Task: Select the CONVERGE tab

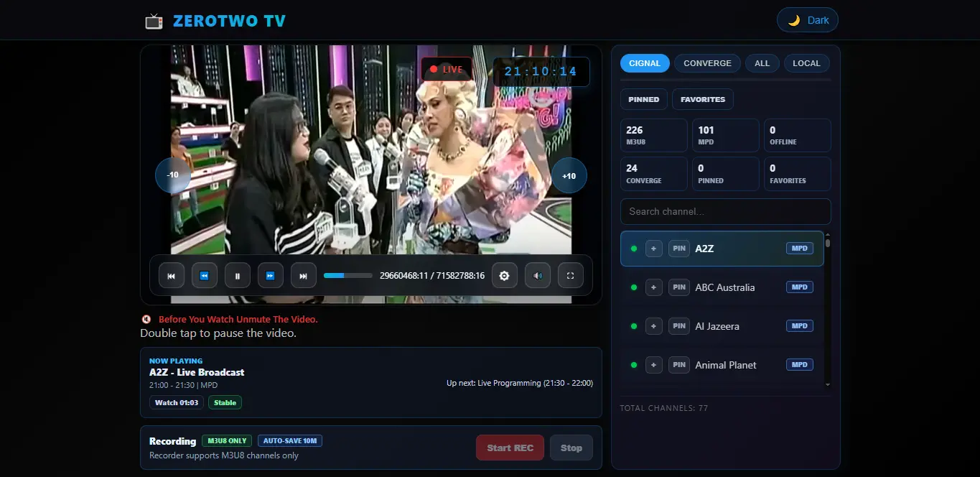Action: [707, 63]
